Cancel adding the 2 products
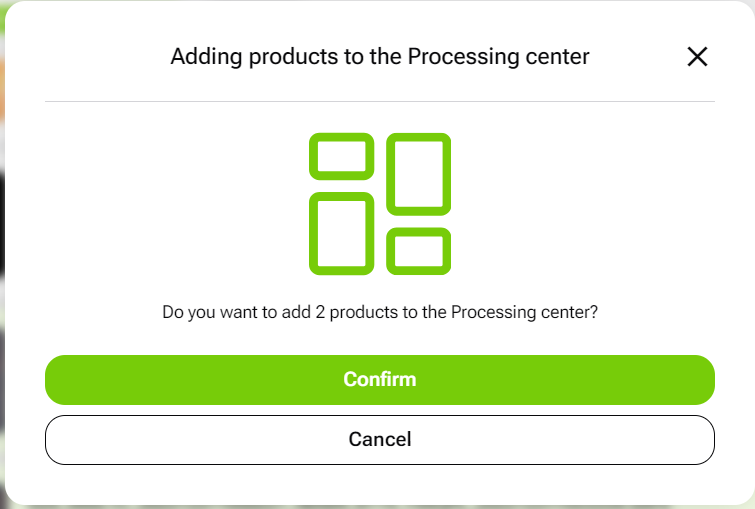755x509 pixels. point(379,440)
